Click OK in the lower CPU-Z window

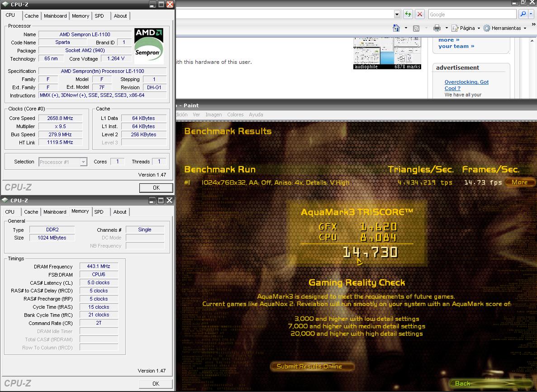[156, 384]
